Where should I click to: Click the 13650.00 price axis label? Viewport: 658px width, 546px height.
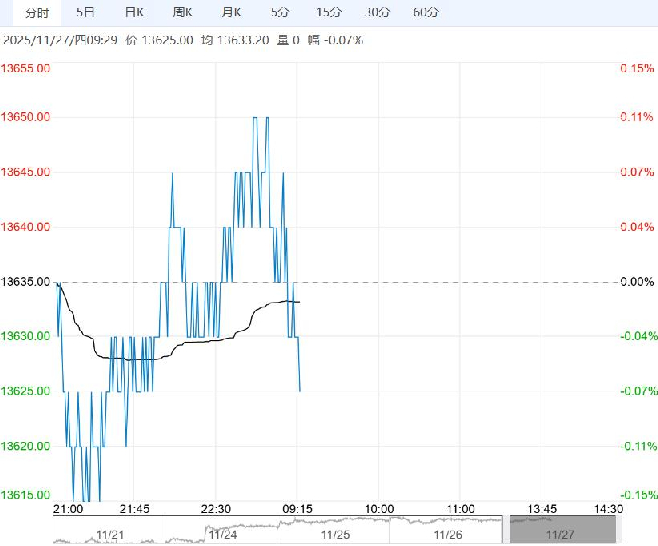[28, 117]
